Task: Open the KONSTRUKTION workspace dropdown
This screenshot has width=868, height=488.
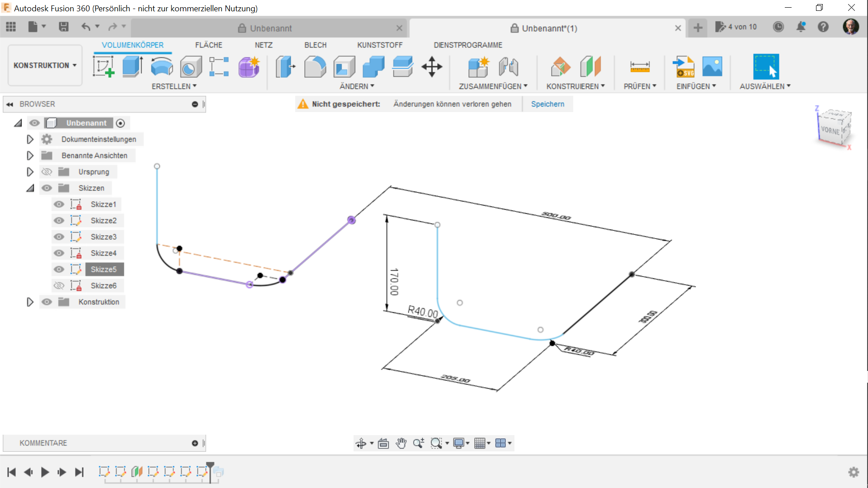Action: (x=45, y=65)
